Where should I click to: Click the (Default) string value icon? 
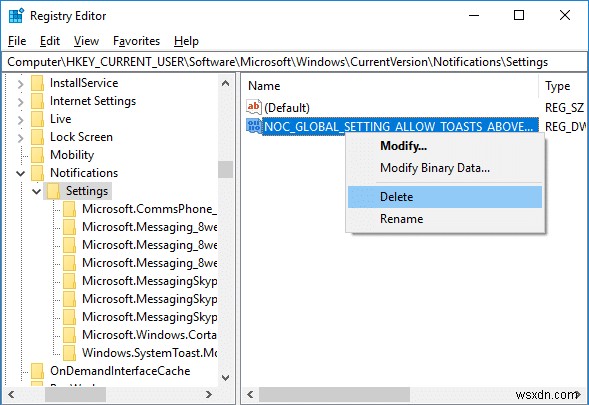click(254, 107)
